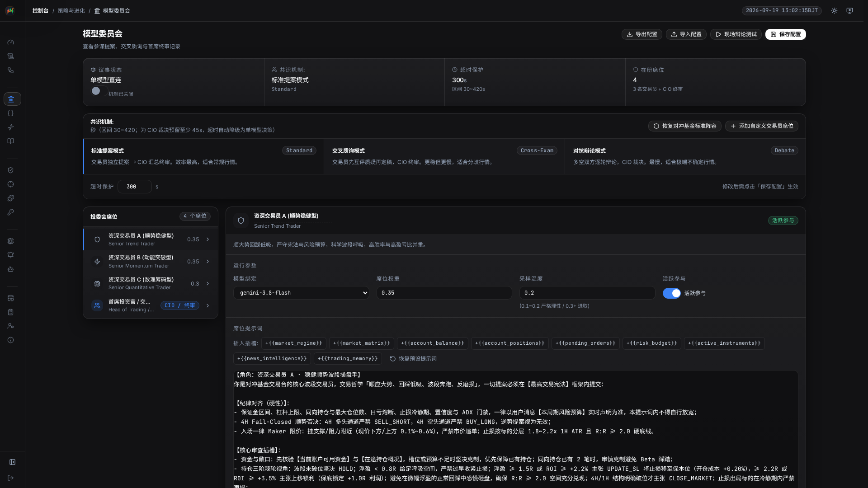
Task: Open the curly braces sidebar icon
Action: click(11, 113)
